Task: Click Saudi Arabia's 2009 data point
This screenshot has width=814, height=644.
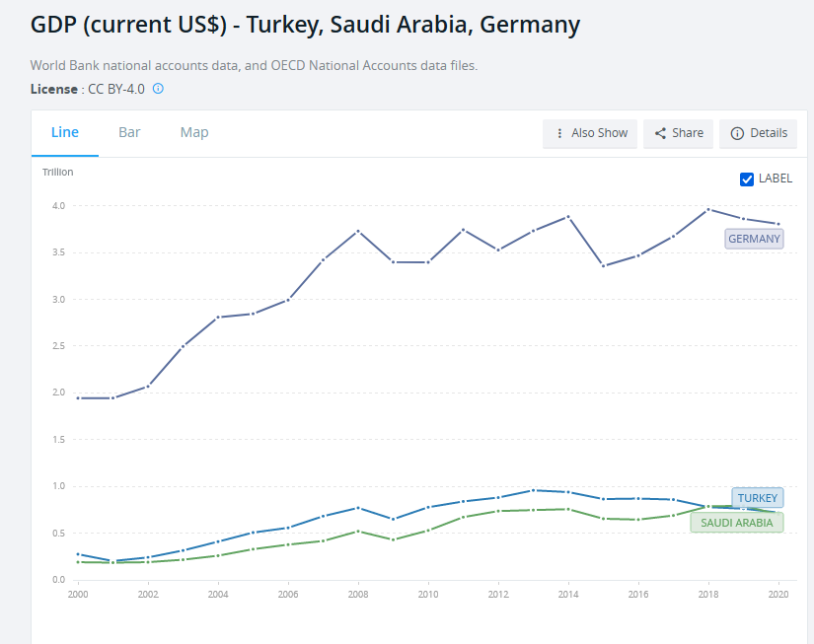Action: 393,539
